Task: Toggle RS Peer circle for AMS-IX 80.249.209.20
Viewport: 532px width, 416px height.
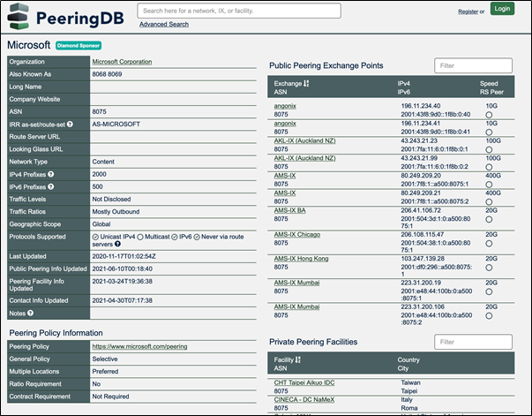Action: coord(489,185)
